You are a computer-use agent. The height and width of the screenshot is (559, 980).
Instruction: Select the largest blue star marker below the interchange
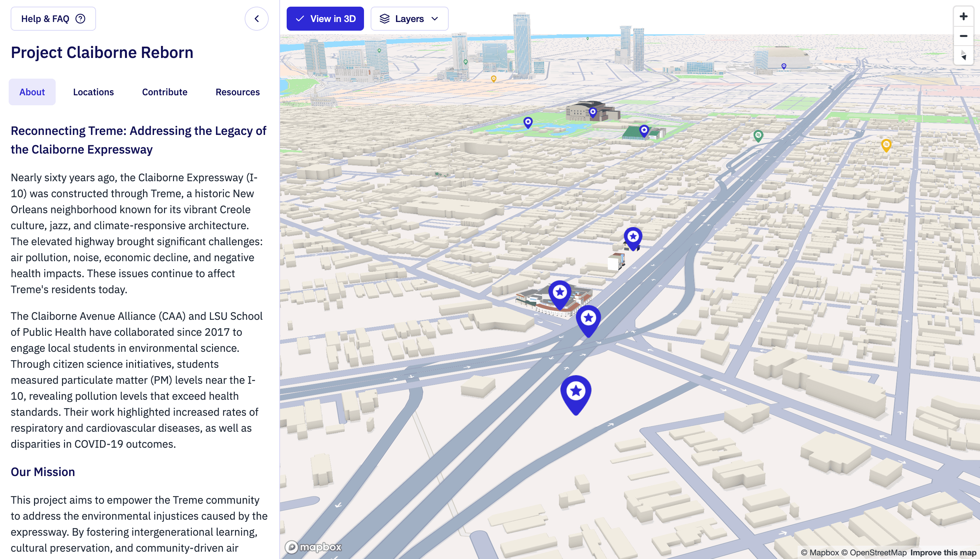575,395
